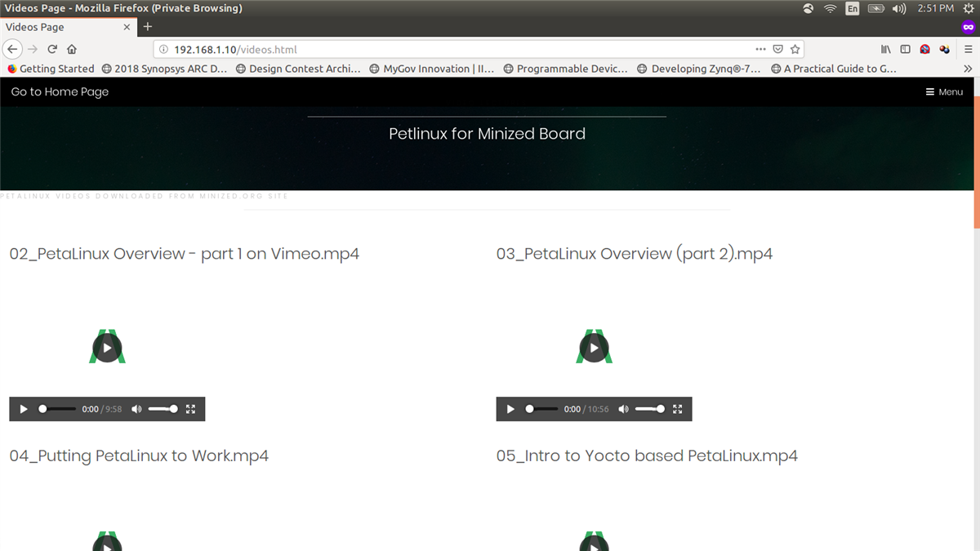The image size is (980, 551).
Task: Click first extension icon in Firefox toolbar
Action: (924, 49)
